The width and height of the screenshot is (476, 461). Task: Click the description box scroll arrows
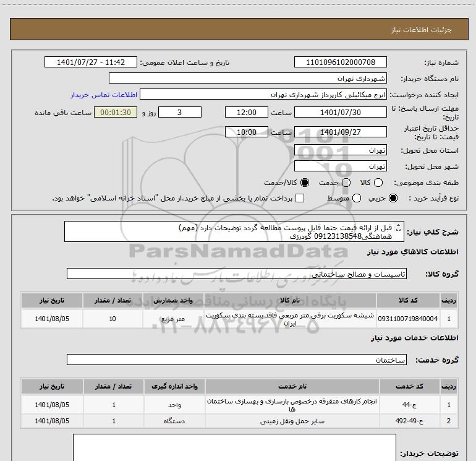click(399, 228)
